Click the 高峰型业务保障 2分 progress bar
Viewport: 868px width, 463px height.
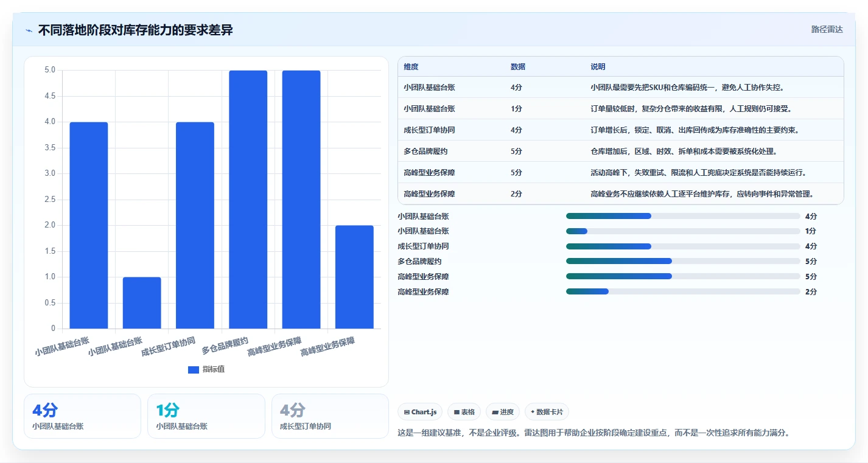683,291
